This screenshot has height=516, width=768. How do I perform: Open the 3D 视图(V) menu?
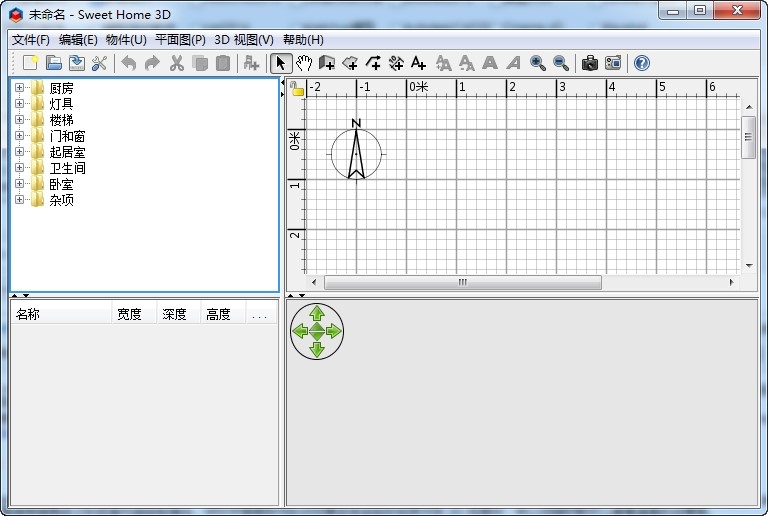(244, 40)
